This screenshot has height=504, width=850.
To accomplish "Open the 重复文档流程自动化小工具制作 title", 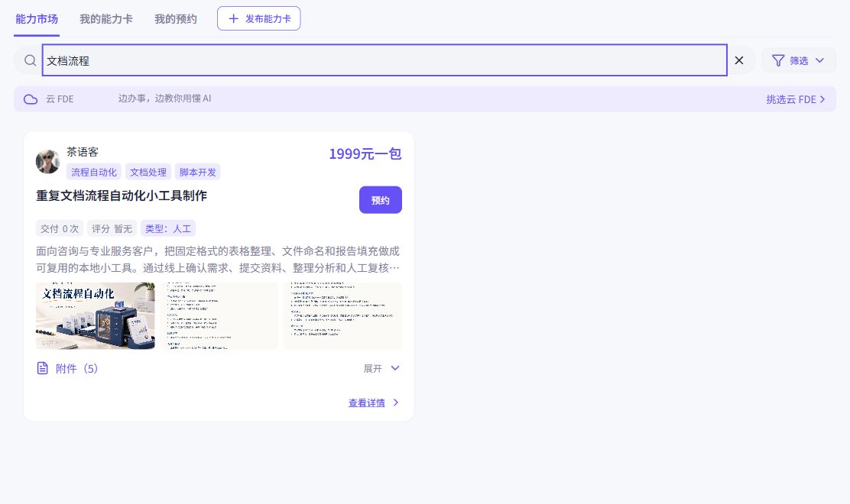I will 122,195.
